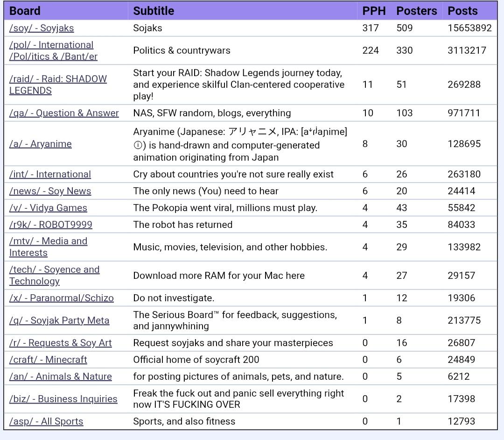Open the /v/ - Vidya Games board
Image resolution: width=504 pixels, height=440 pixels.
[x=48, y=208]
